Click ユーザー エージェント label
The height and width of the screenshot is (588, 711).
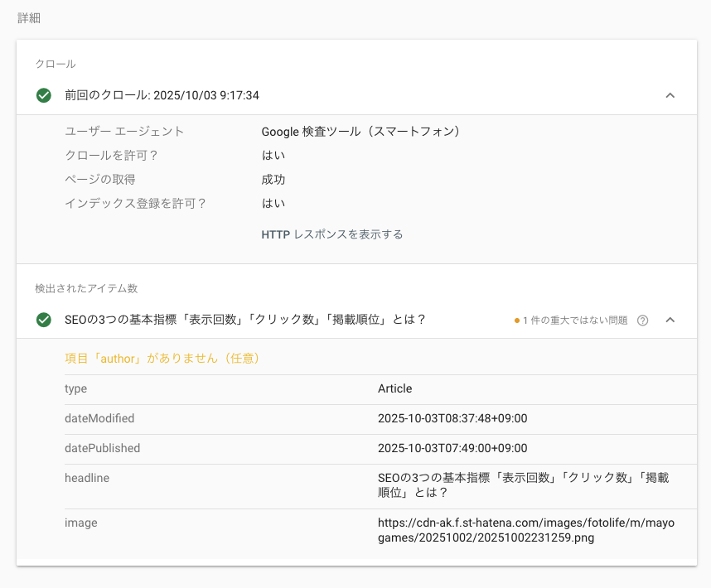(124, 132)
